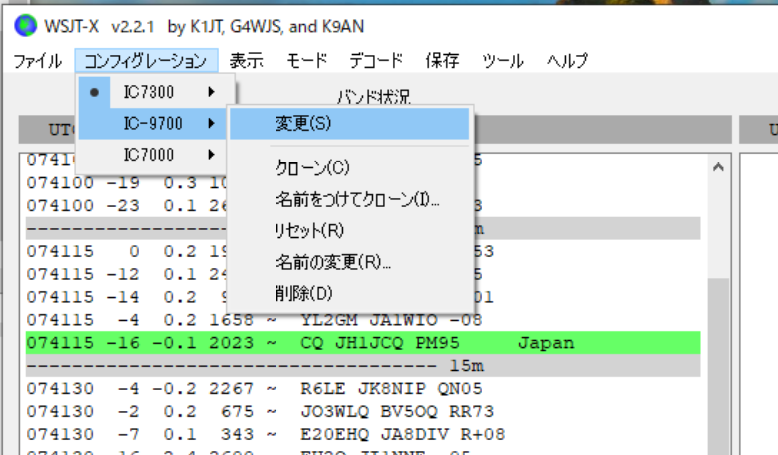
Task: Open the ファイル menu
Action: [x=38, y=61]
